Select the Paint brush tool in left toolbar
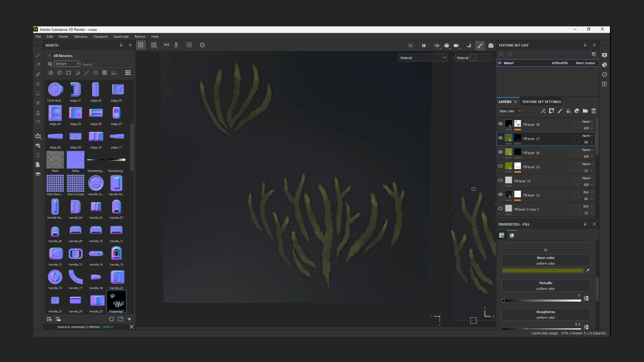644x362 pixels. point(38,55)
